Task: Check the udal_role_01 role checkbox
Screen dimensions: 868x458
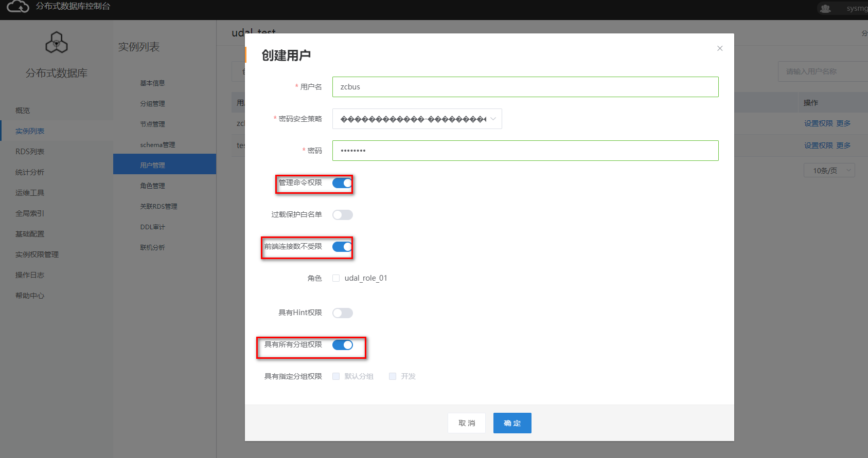Action: pyautogui.click(x=336, y=278)
